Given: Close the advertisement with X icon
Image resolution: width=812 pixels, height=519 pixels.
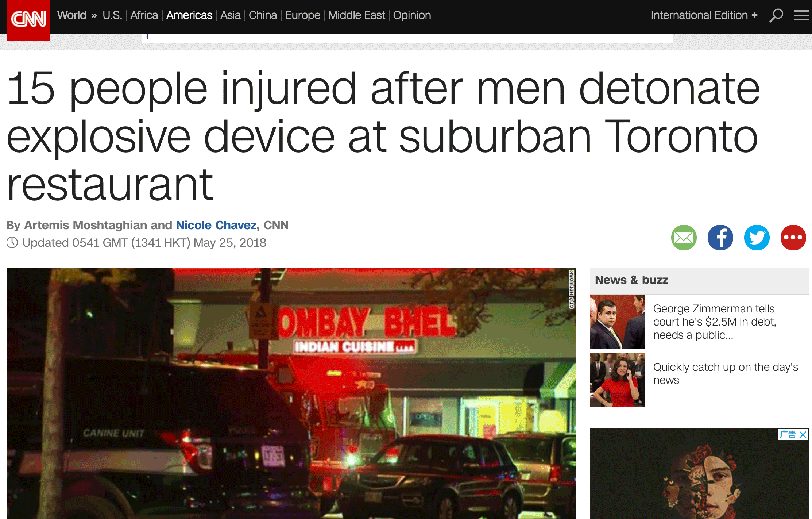Looking at the screenshot, I should coord(803,434).
